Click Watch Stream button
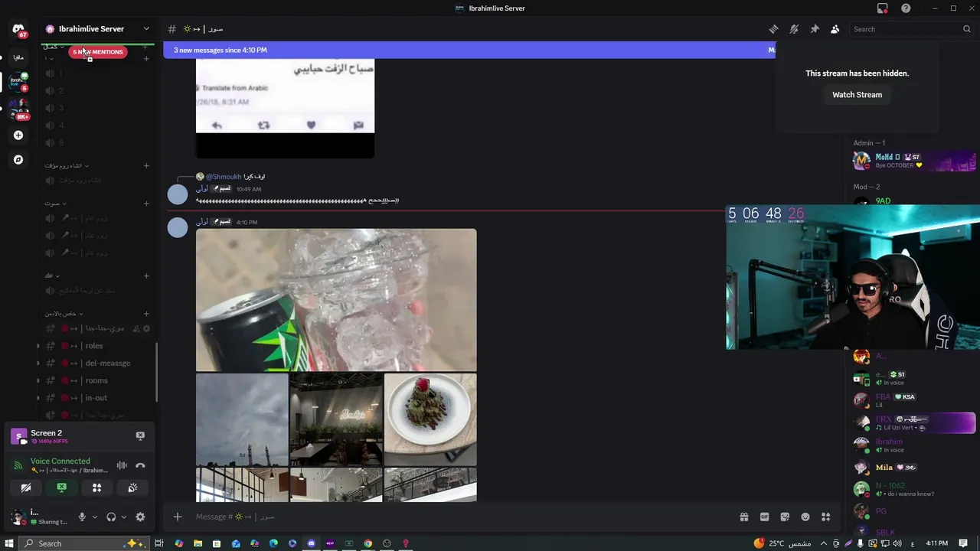Screen dimensions: 980x551 [x=857, y=95]
